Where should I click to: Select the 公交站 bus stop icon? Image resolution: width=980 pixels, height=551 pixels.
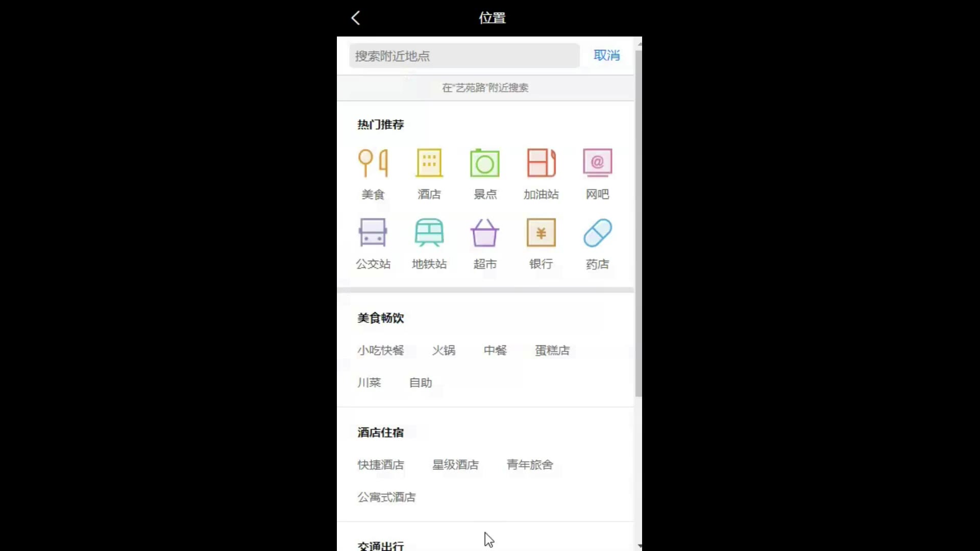(373, 233)
